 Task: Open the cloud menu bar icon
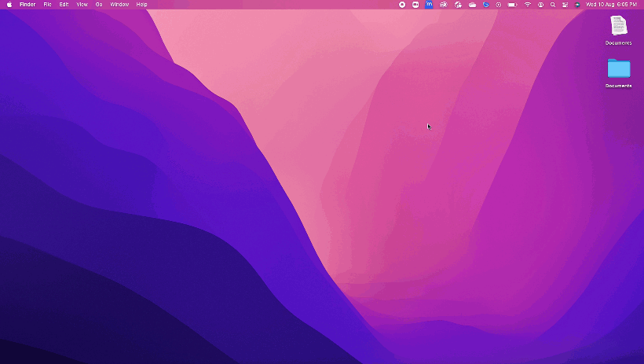472,5
